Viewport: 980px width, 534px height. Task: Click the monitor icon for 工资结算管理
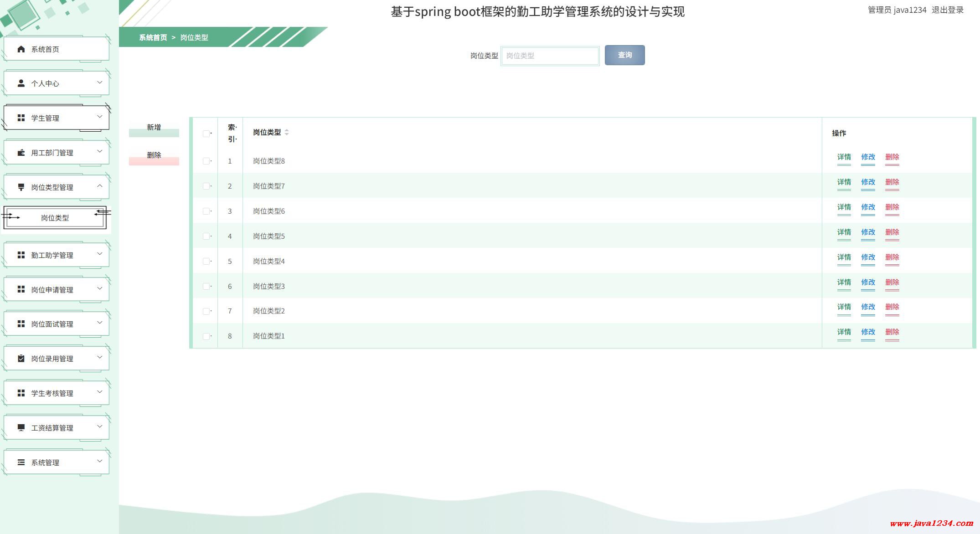coord(21,428)
